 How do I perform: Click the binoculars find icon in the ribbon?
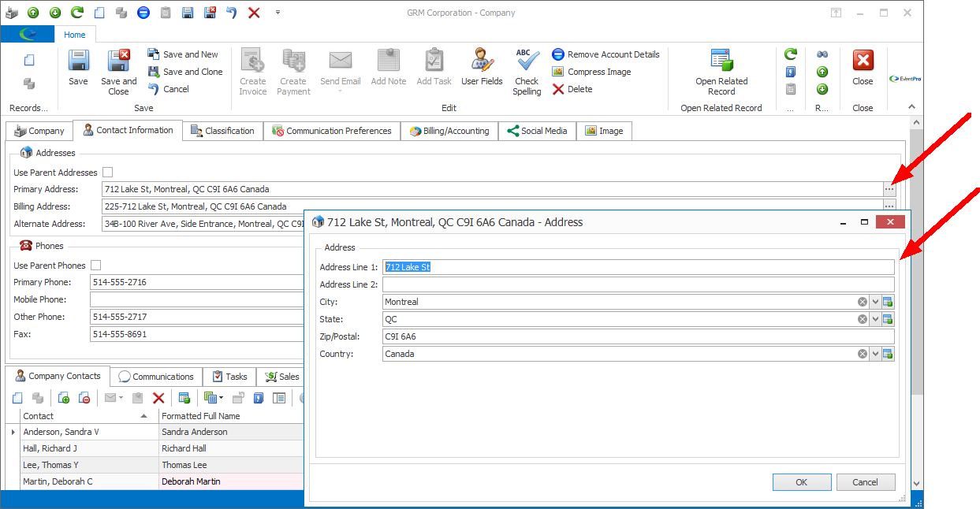click(x=822, y=54)
